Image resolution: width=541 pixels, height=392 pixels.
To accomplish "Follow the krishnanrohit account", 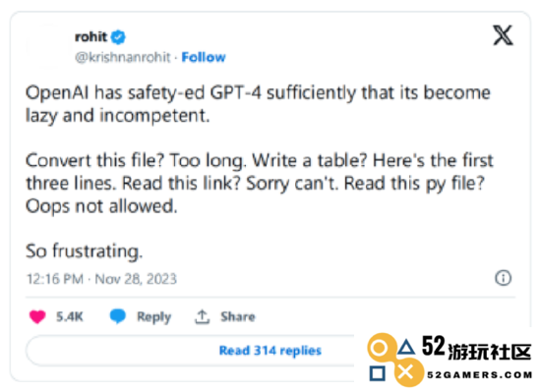I will (x=204, y=57).
